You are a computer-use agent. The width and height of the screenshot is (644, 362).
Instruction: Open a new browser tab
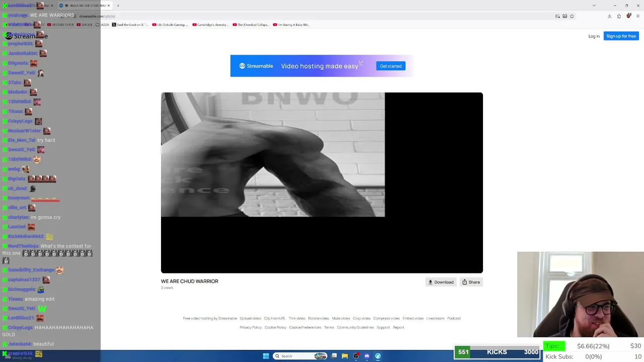pyautogui.click(x=118, y=6)
